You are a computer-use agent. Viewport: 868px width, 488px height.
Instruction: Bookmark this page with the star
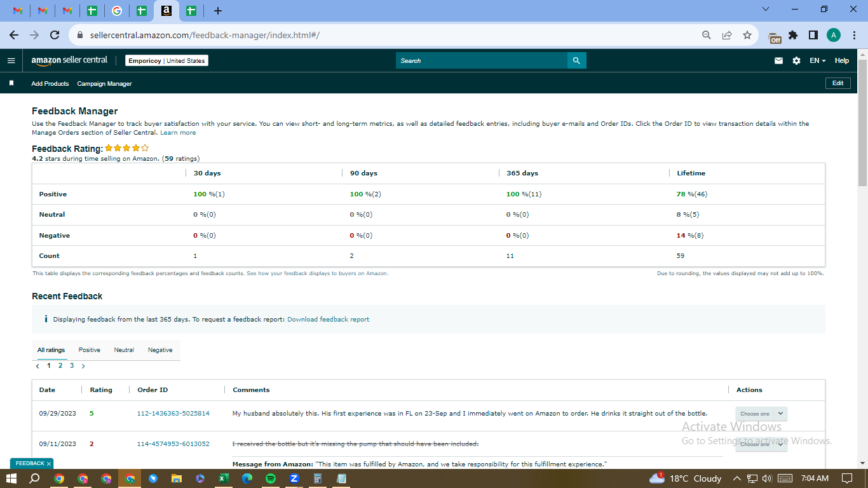(x=747, y=35)
